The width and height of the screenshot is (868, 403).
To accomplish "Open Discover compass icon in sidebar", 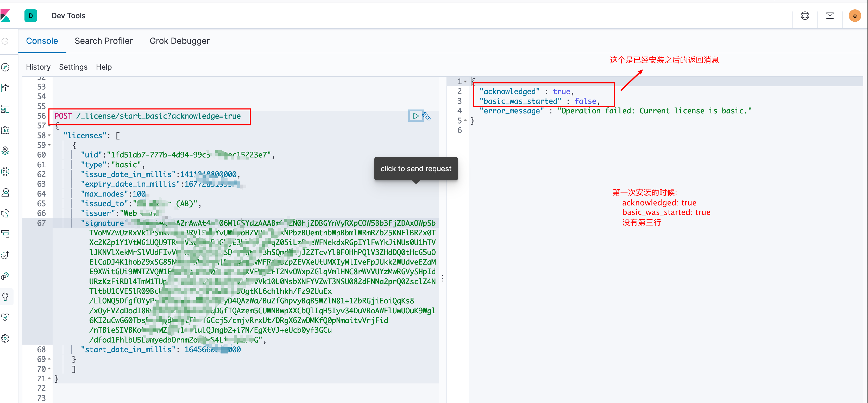I will (5, 67).
